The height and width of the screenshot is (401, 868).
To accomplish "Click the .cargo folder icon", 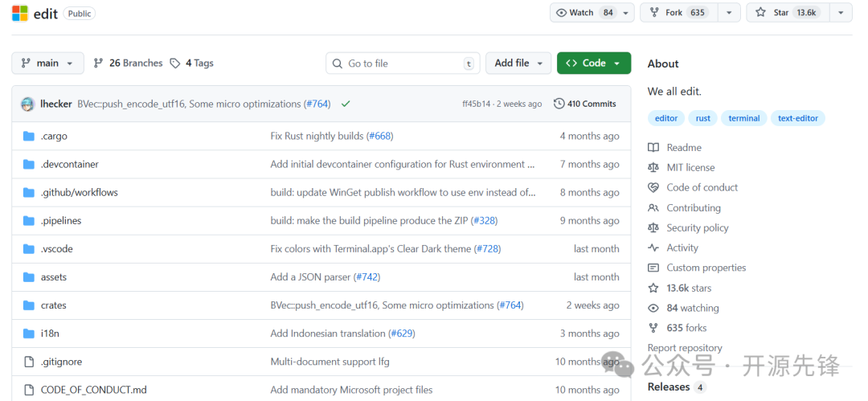I will pos(29,137).
